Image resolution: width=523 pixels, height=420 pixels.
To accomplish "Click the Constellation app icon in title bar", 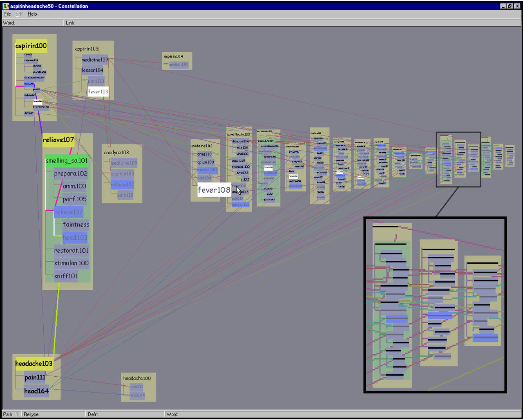I will pos(6,6).
